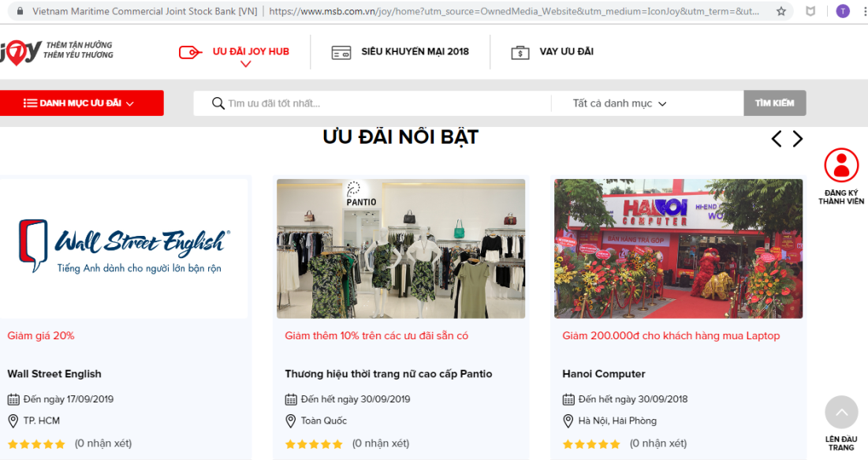Open Thương hiệu thời trang nữ Pantio title
The height and width of the screenshot is (460, 868).
coord(389,374)
